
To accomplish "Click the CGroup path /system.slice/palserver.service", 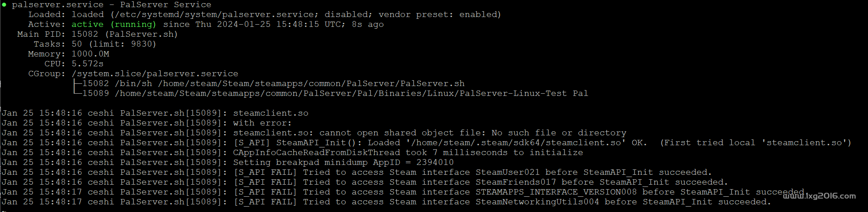I will pyautogui.click(x=155, y=74).
